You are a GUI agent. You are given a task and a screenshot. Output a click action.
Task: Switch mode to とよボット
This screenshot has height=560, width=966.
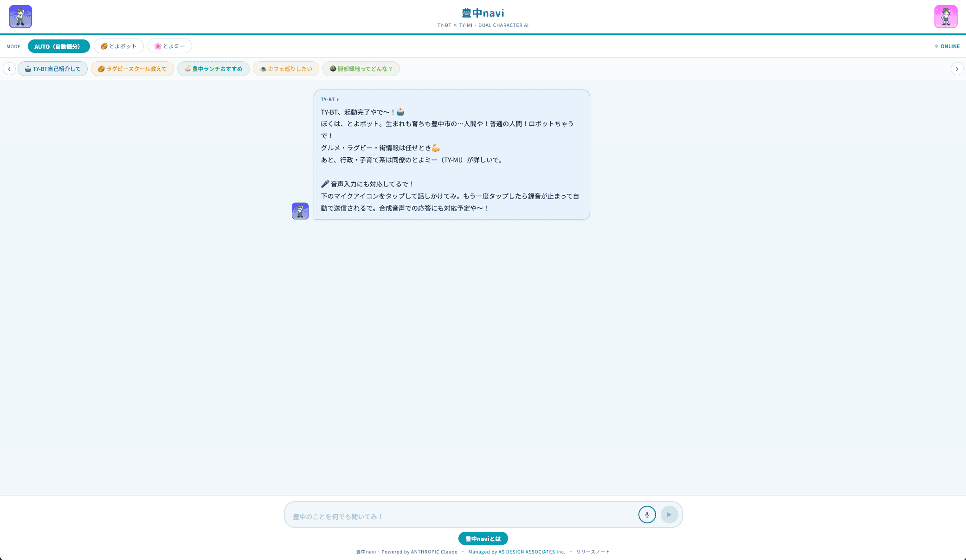click(x=119, y=46)
